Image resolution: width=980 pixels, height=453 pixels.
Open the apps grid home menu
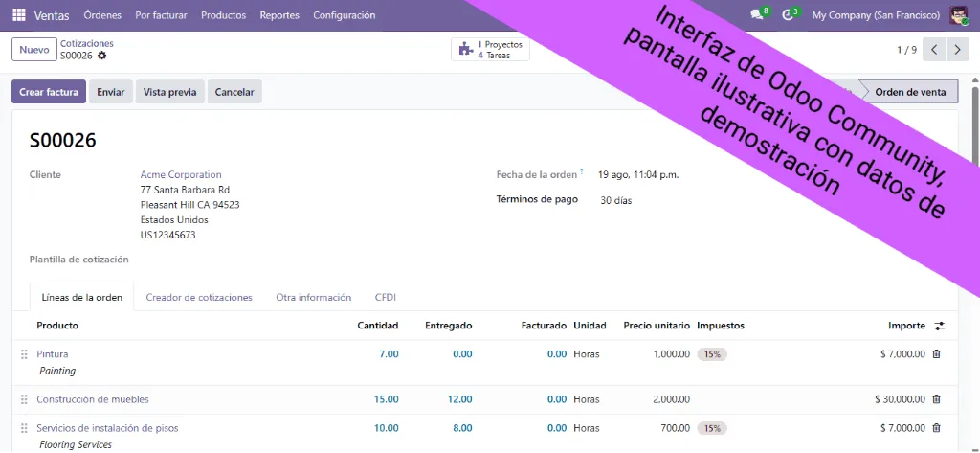pyautogui.click(x=19, y=15)
